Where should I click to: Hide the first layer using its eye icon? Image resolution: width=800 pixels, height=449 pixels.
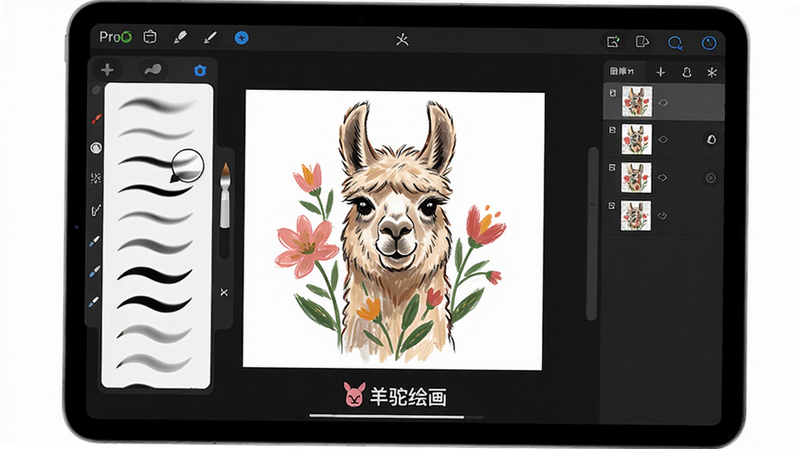[x=663, y=103]
